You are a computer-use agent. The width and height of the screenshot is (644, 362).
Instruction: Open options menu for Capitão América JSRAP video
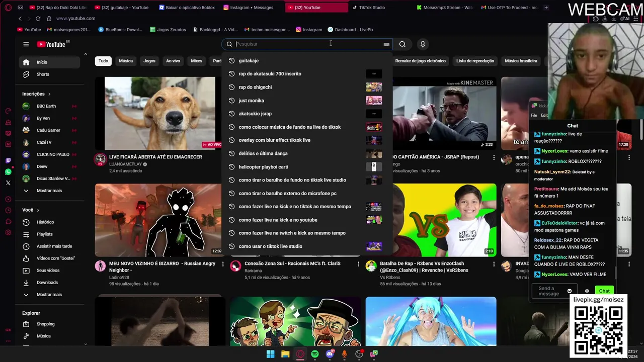point(494,158)
